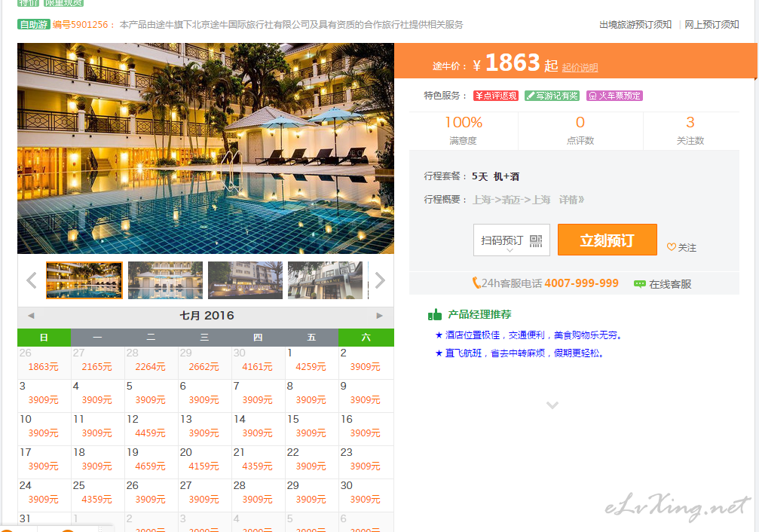The height and width of the screenshot is (532, 759).
Task: Click the 火车票预定 service badge
Action: point(614,96)
